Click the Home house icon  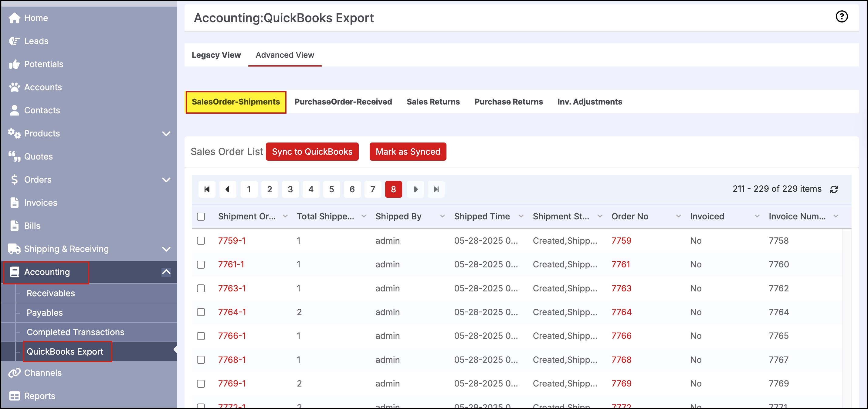[x=14, y=18]
